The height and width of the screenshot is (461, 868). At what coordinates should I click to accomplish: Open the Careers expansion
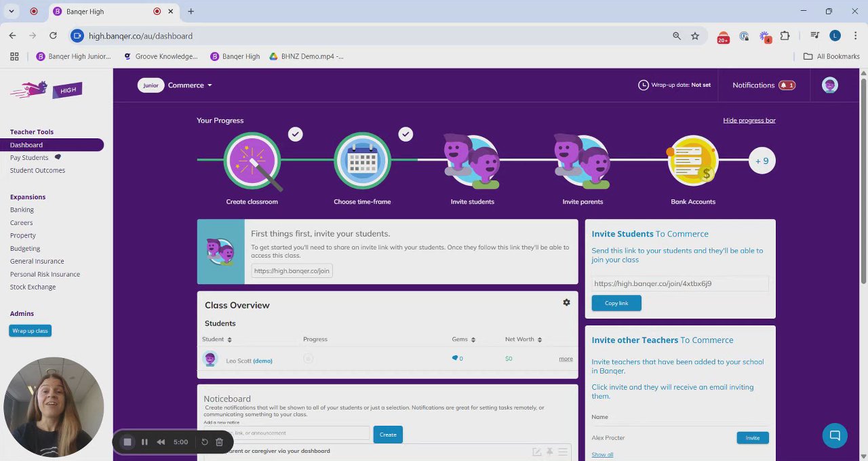(x=21, y=223)
